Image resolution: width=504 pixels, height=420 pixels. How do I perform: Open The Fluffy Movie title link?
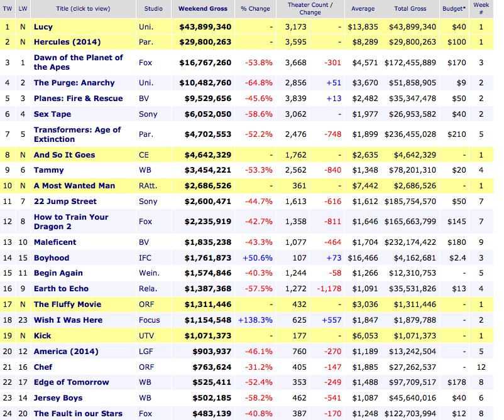(x=67, y=304)
